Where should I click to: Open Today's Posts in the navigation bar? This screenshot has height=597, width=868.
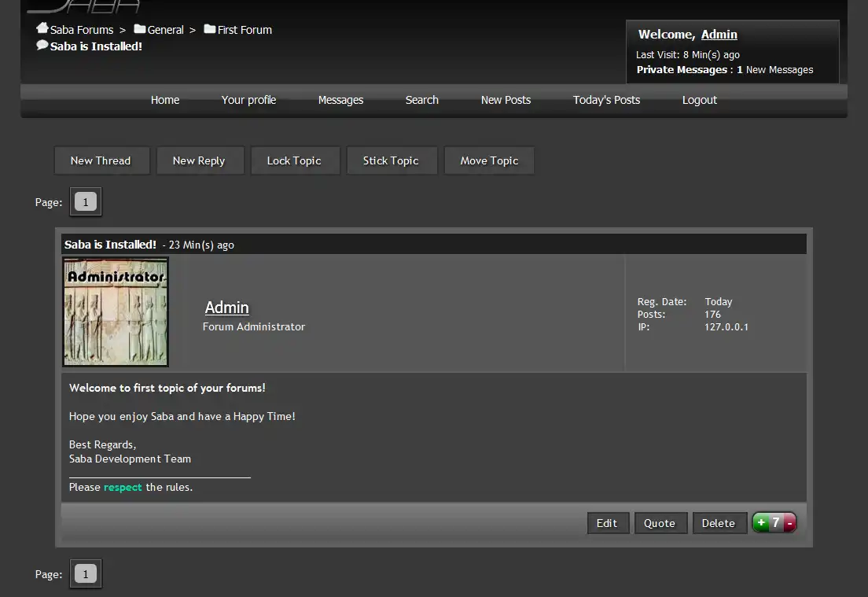(606, 100)
